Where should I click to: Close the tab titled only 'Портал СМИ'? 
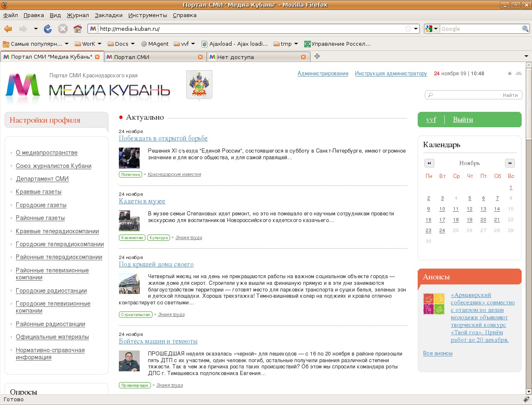coord(200,57)
